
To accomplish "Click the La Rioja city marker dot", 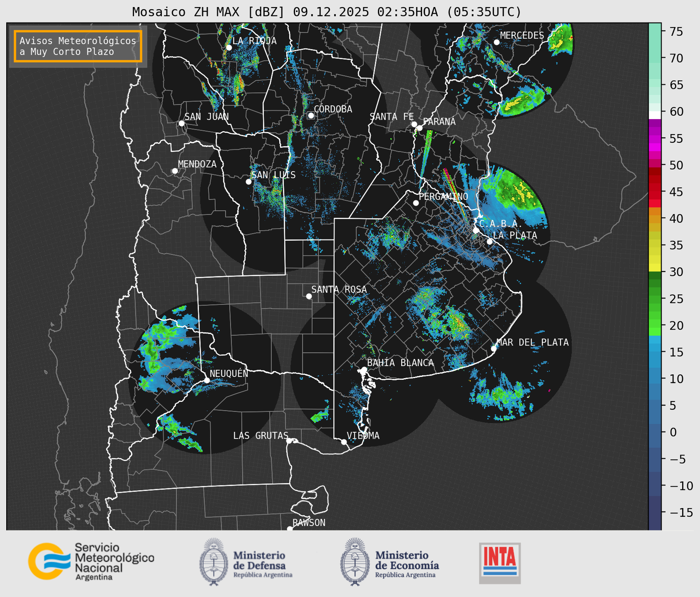I will 229,48.
